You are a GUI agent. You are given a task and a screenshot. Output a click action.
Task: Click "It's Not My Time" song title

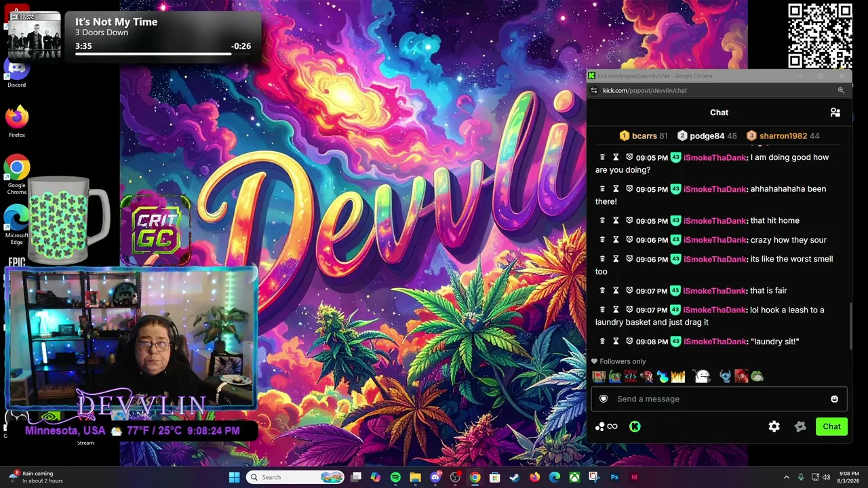click(x=116, y=22)
